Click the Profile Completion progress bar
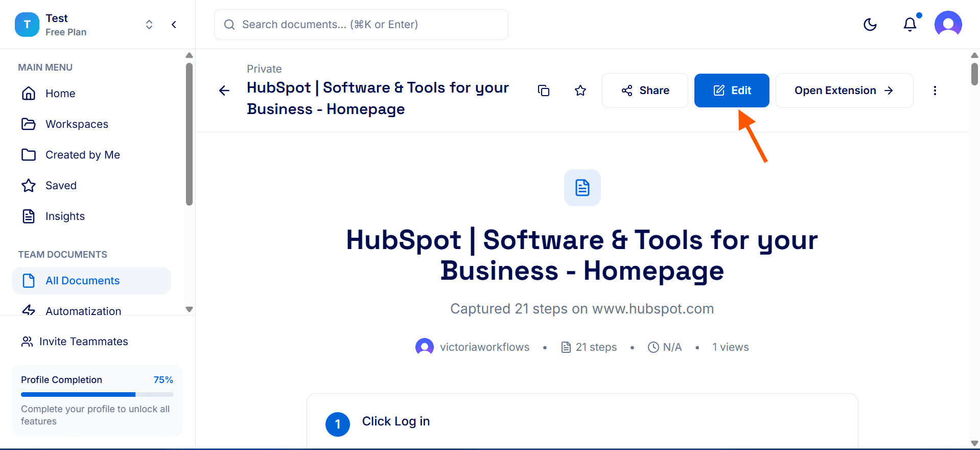This screenshot has height=450, width=980. coord(97,394)
